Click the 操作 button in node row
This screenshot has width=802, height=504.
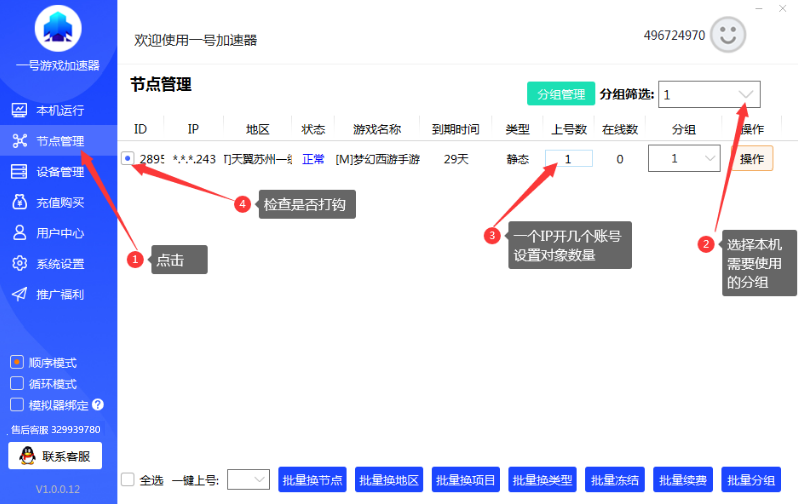(752, 159)
